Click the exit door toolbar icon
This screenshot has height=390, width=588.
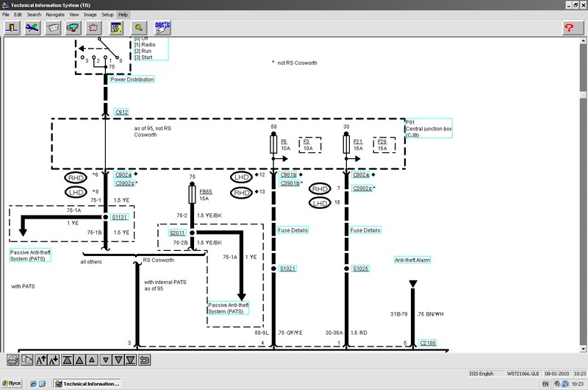coord(12,27)
